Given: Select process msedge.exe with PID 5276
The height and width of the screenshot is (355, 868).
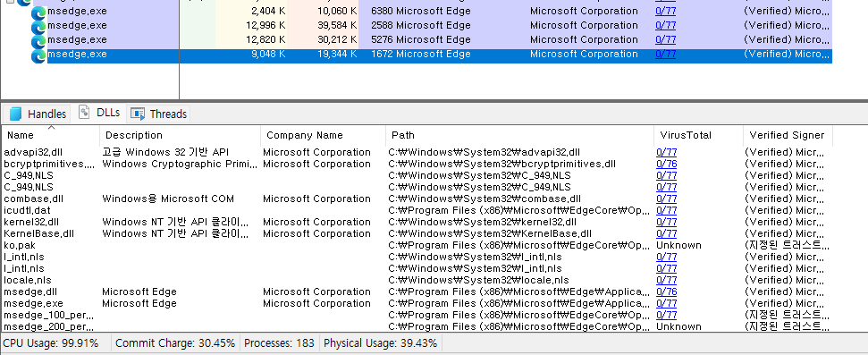Looking at the screenshot, I should 77,40.
